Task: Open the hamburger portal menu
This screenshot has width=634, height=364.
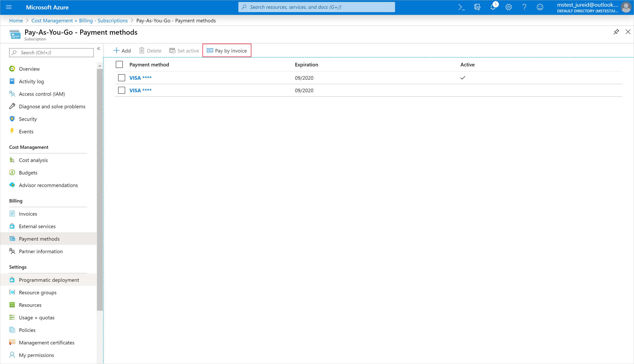Action: (9, 7)
